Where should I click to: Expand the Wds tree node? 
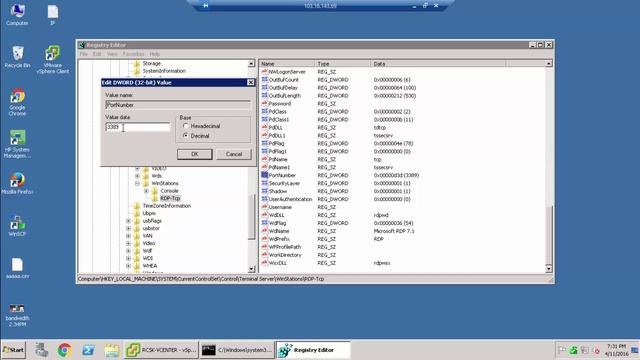click(x=138, y=176)
